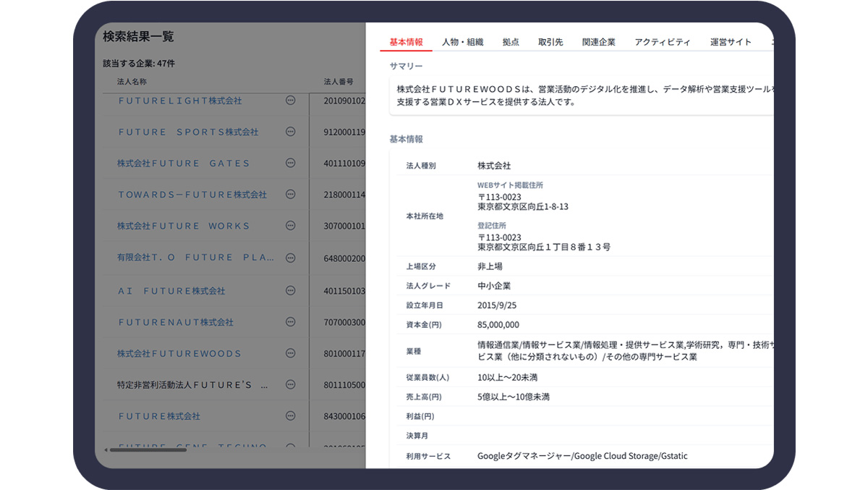The height and width of the screenshot is (490, 868).
Task: Open the options menu for TOWARDS−FUTURE株式会社
Action: click(x=291, y=194)
